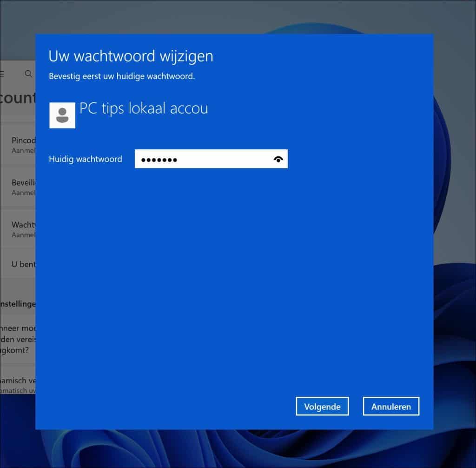The image size is (476, 468).
Task: Select the 'Huidig wachtwoord' label
Action: 86,159
